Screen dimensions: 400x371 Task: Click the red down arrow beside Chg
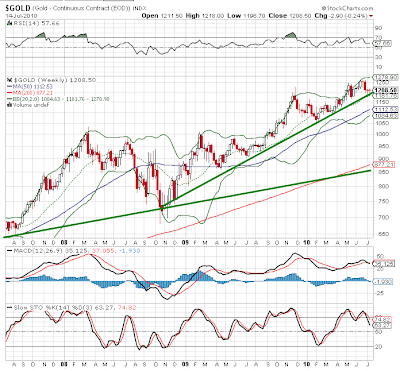click(371, 16)
